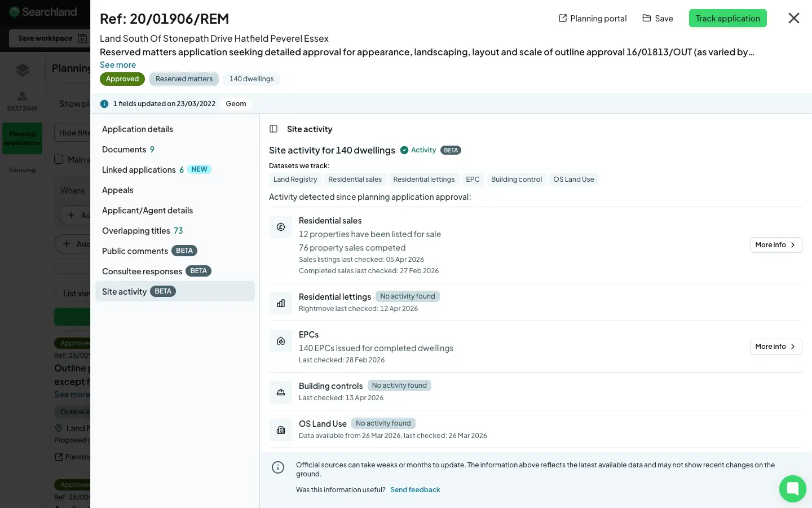Click the Land Registry dataset chip
The width and height of the screenshot is (812, 508).
(295, 179)
